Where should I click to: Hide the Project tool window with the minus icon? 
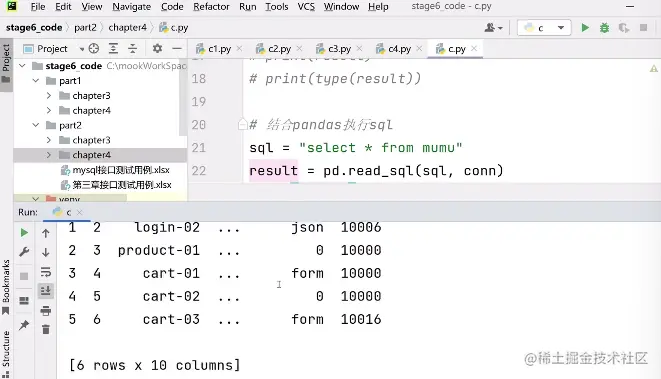pyautogui.click(x=177, y=48)
